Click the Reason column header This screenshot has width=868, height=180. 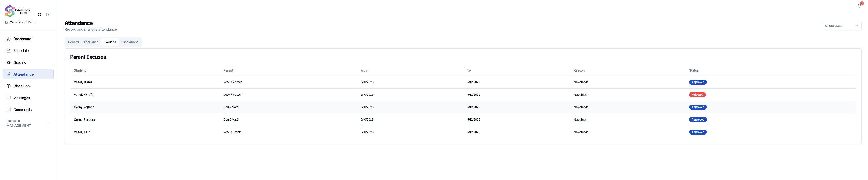(579, 71)
